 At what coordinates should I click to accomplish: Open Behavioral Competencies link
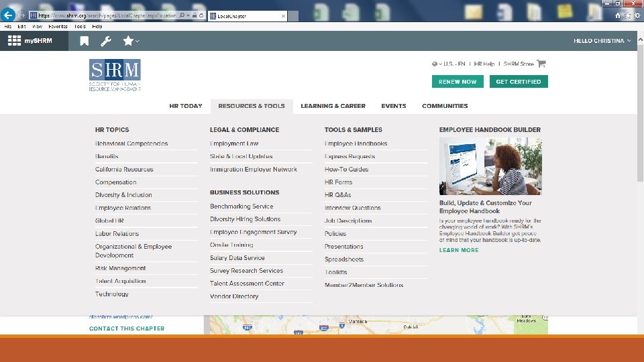point(131,143)
